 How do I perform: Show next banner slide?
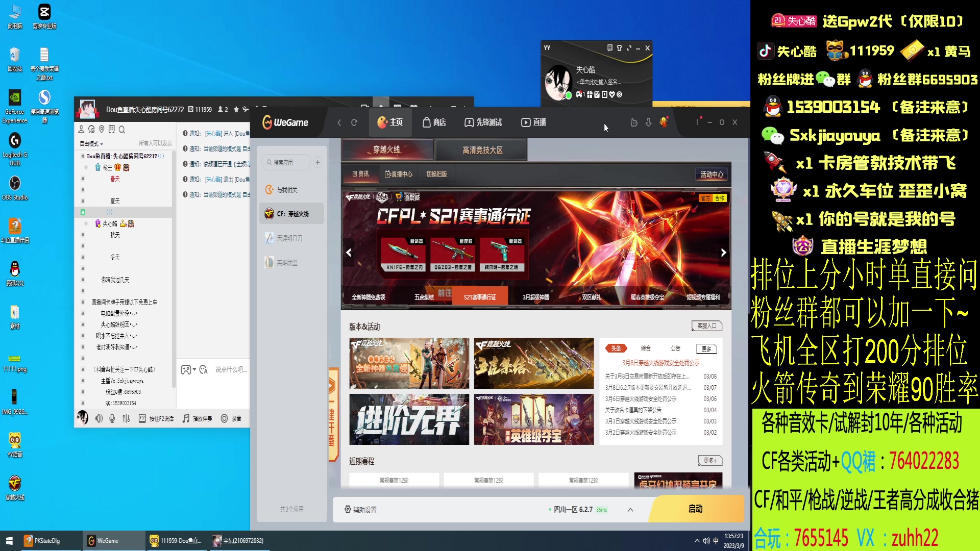[723, 253]
